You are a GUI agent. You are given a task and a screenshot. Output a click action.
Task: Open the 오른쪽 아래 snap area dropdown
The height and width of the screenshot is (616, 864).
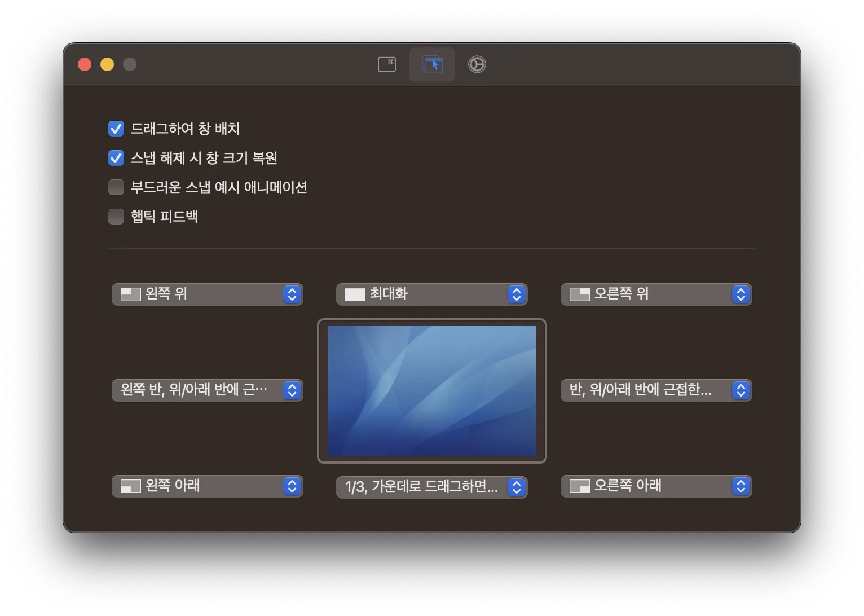point(656,486)
